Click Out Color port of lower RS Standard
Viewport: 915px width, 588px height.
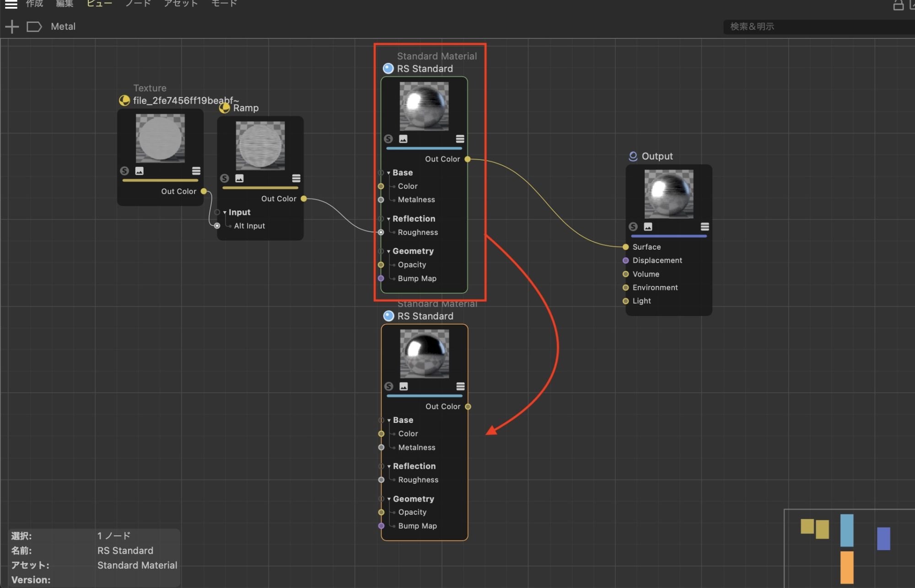(x=468, y=406)
